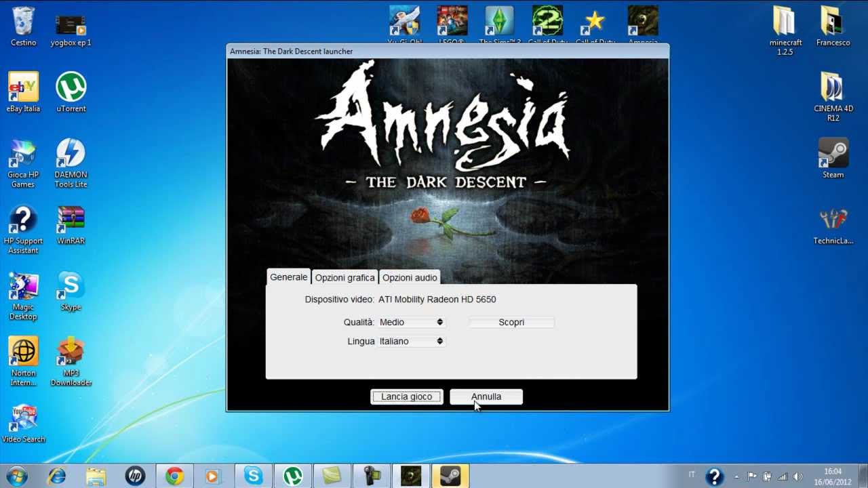Open the Francesco folder

[833, 27]
